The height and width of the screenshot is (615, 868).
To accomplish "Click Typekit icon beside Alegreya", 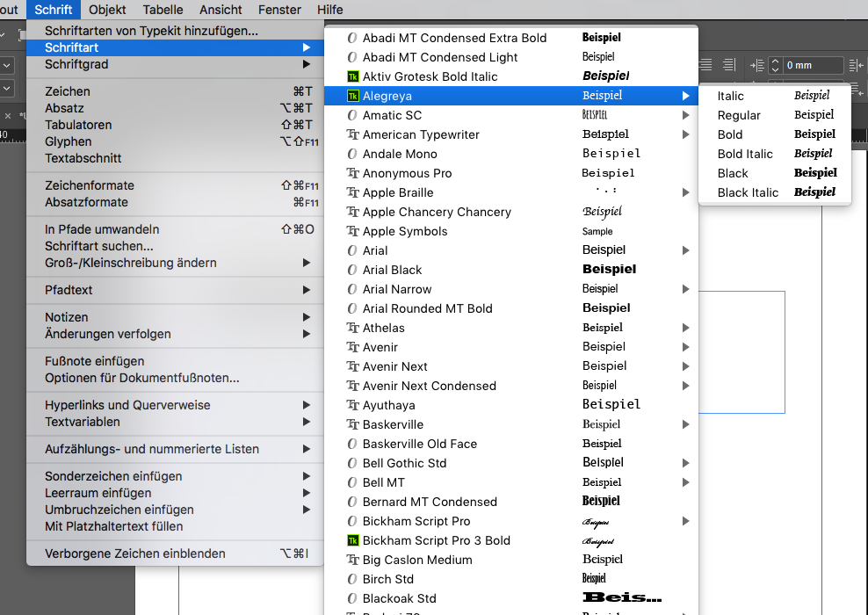I will pyautogui.click(x=352, y=96).
